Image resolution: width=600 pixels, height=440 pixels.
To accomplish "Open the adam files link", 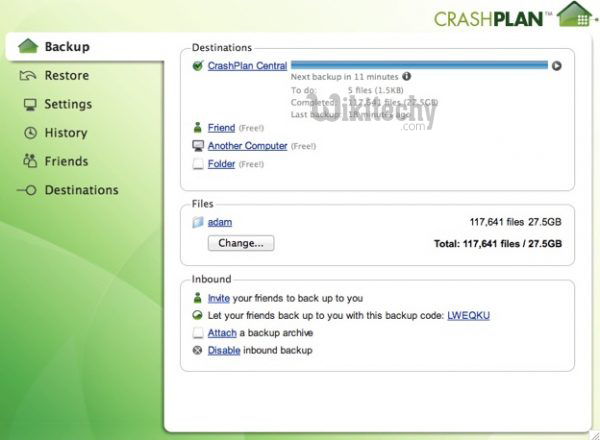I will [220, 222].
